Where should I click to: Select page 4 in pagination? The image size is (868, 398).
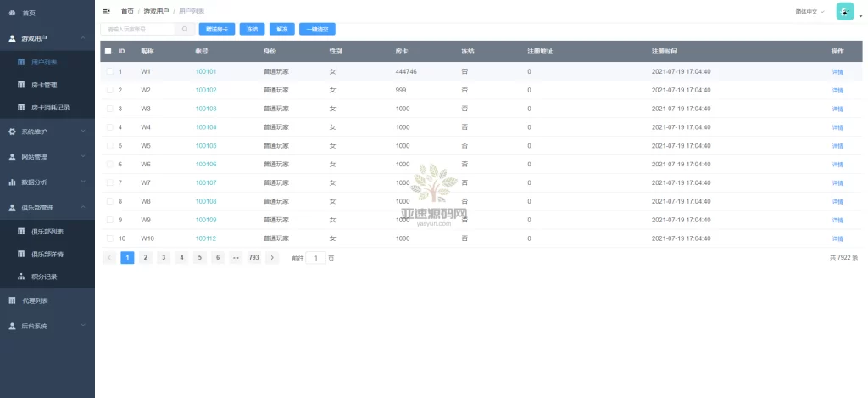[x=181, y=257]
